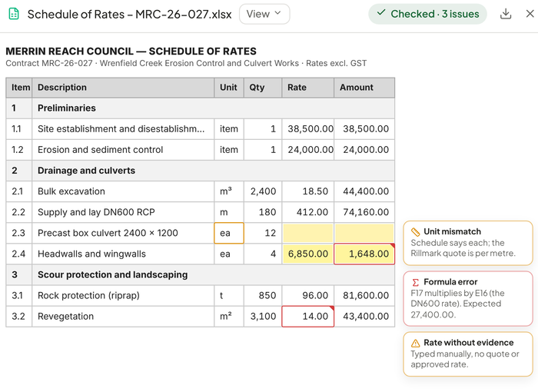Open the Unit mismatch issue card
This screenshot has width=538, height=392.
(468, 243)
